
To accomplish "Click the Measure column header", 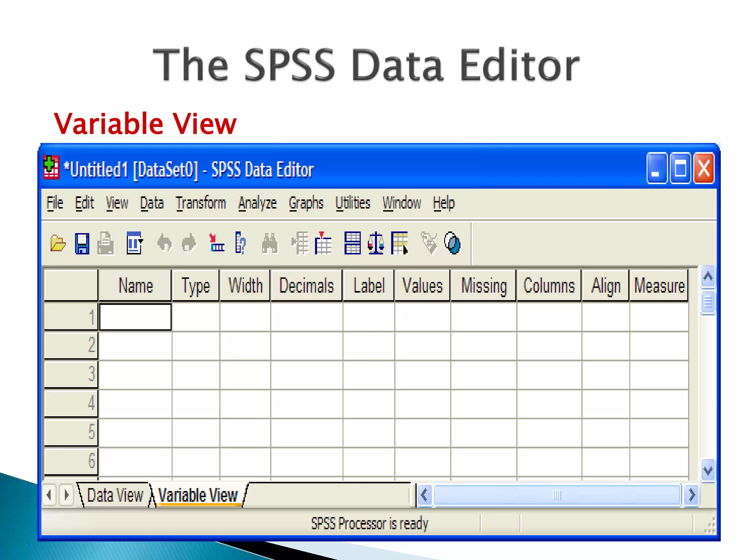I will click(x=659, y=285).
